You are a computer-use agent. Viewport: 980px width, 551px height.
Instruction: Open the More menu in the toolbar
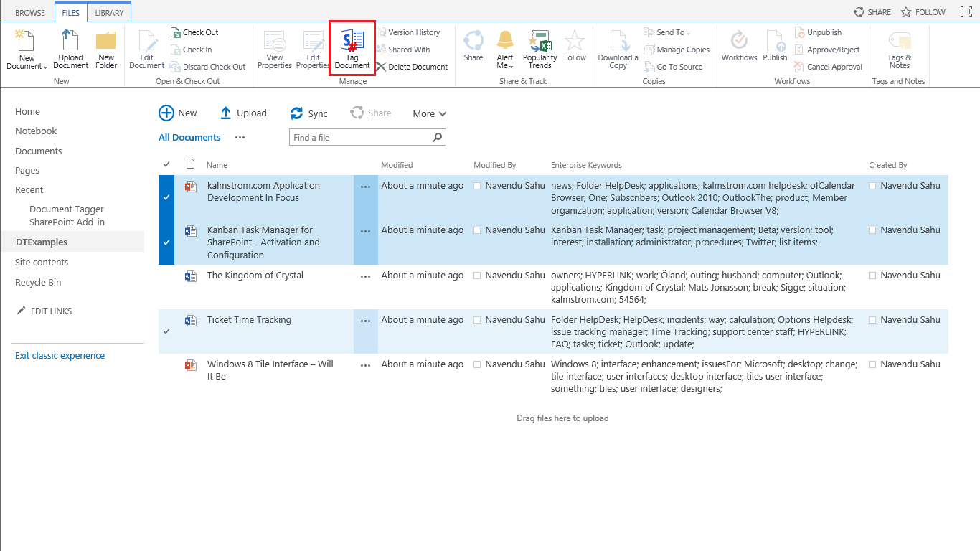430,113
